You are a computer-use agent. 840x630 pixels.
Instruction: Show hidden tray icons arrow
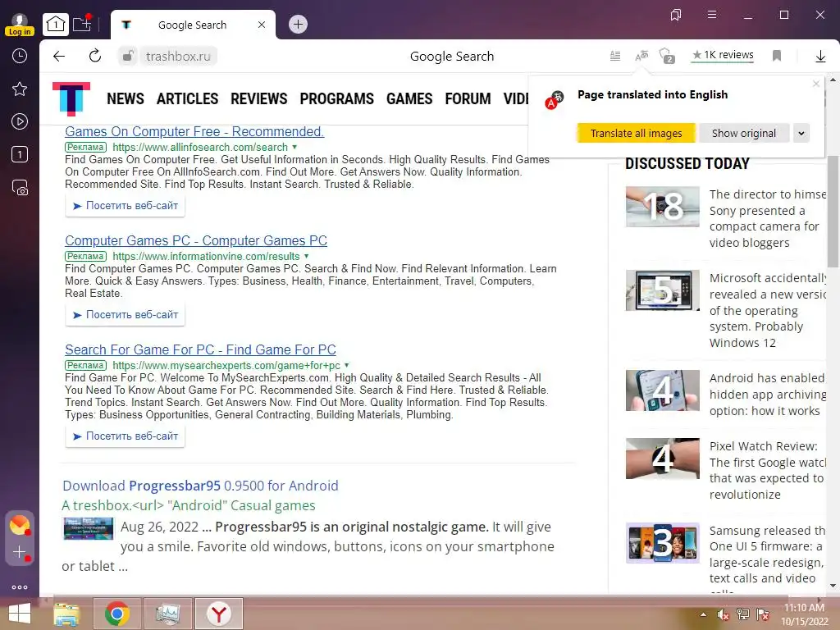[703, 614]
